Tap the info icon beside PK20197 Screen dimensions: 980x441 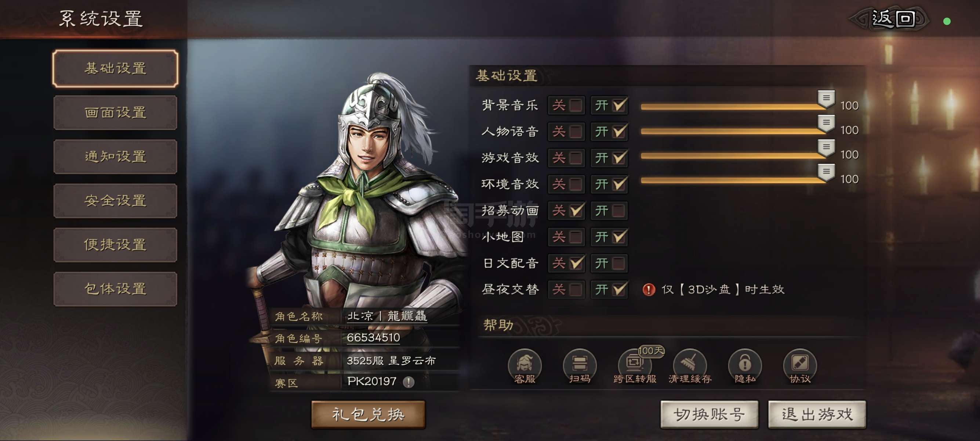pos(409,381)
